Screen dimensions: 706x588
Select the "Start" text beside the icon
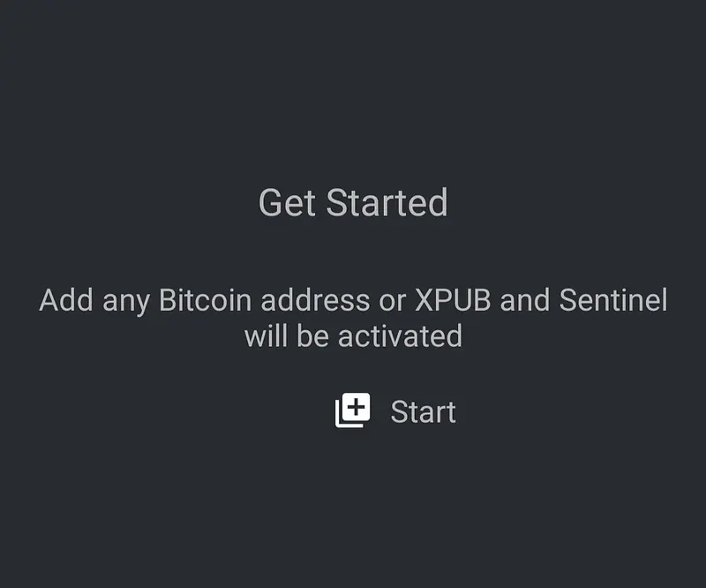423,412
